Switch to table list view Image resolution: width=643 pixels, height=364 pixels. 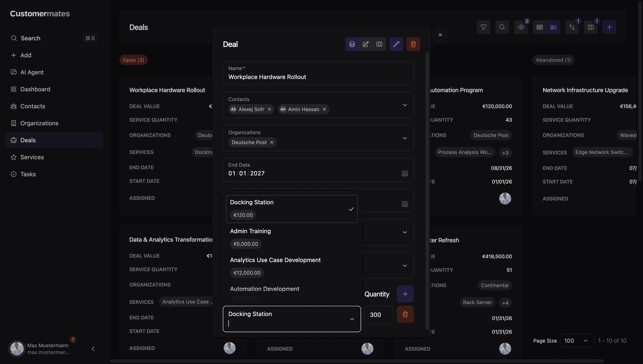tap(539, 27)
